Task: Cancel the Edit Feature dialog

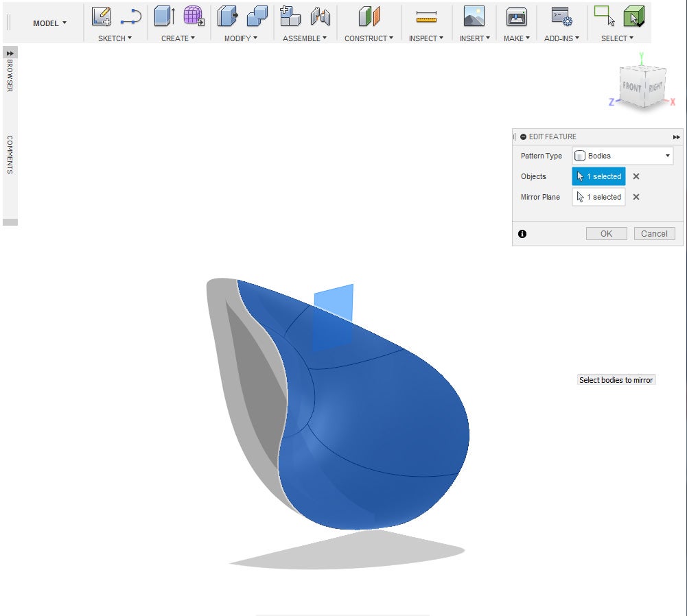Action: pyautogui.click(x=654, y=233)
